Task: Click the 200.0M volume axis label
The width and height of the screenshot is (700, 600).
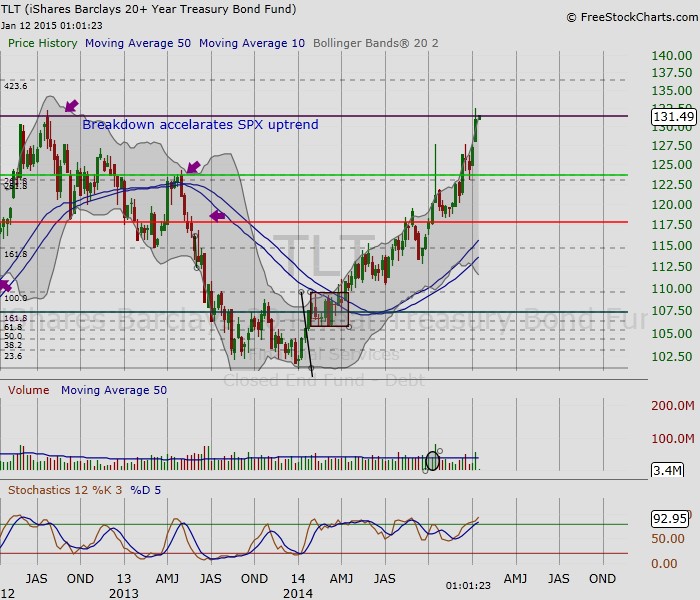Action: [x=673, y=405]
